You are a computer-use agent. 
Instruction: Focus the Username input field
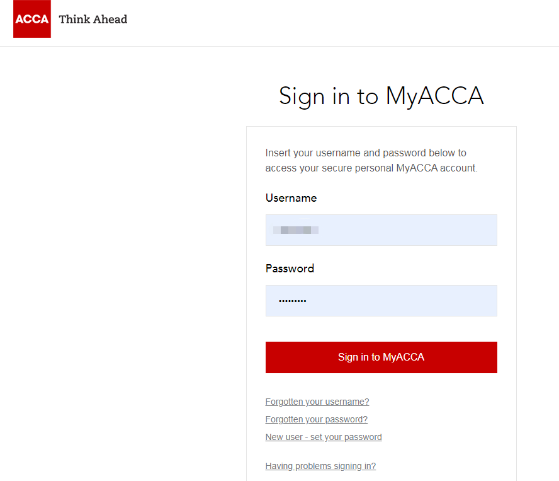tap(381, 230)
